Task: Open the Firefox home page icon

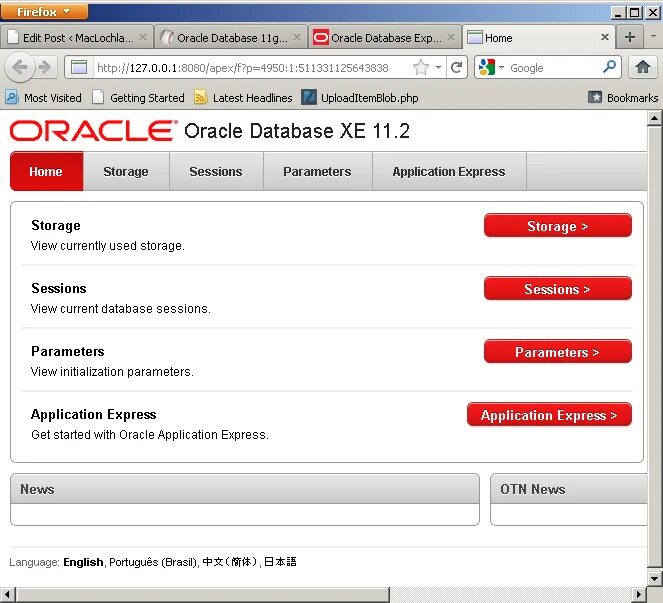Action: 643,67
